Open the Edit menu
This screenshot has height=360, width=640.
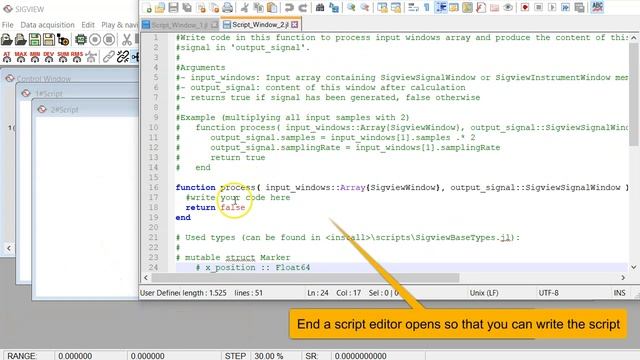(88, 25)
